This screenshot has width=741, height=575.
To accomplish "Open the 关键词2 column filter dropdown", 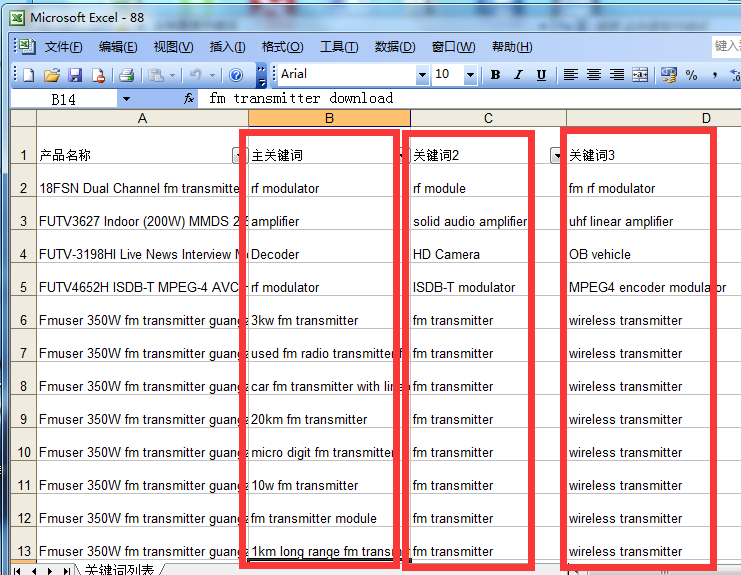I will point(557,155).
